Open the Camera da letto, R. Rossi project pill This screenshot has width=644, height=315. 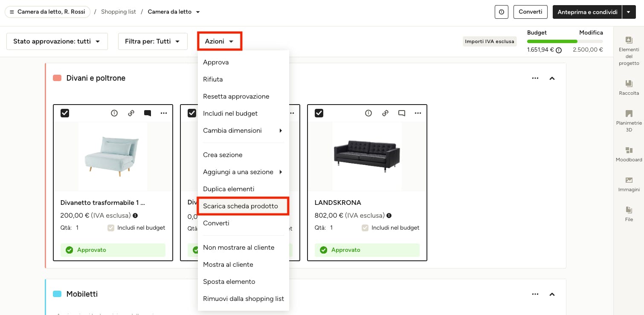47,12
